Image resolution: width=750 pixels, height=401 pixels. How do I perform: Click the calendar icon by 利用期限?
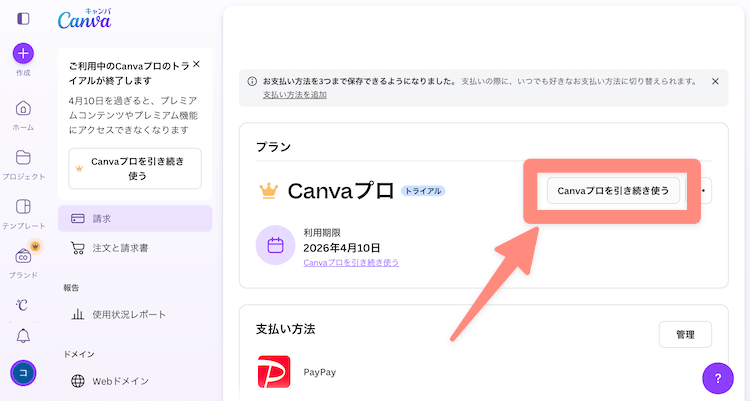276,245
